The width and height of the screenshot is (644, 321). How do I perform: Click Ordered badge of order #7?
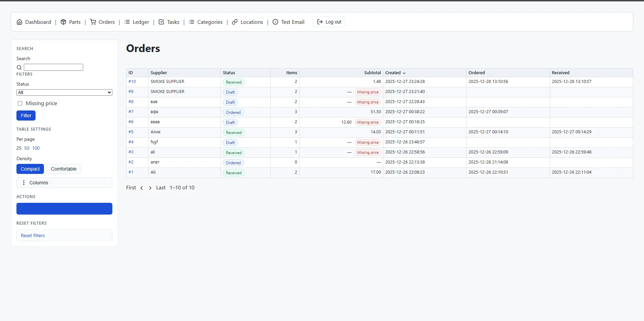click(x=233, y=112)
